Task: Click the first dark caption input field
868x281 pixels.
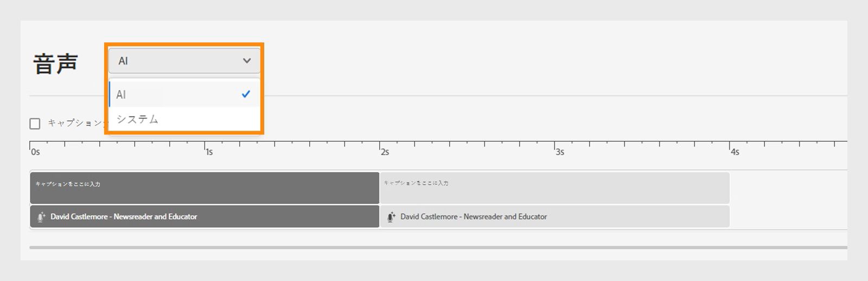Action: click(205, 188)
